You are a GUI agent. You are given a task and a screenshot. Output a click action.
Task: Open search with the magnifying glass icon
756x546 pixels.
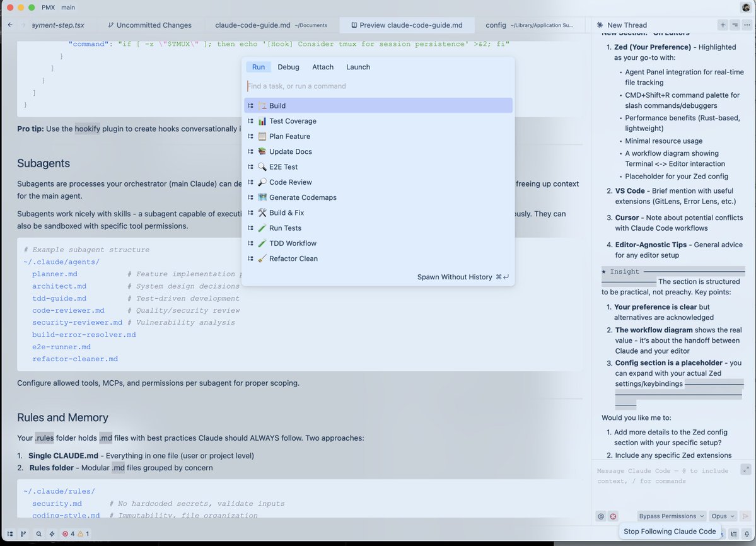(38, 533)
